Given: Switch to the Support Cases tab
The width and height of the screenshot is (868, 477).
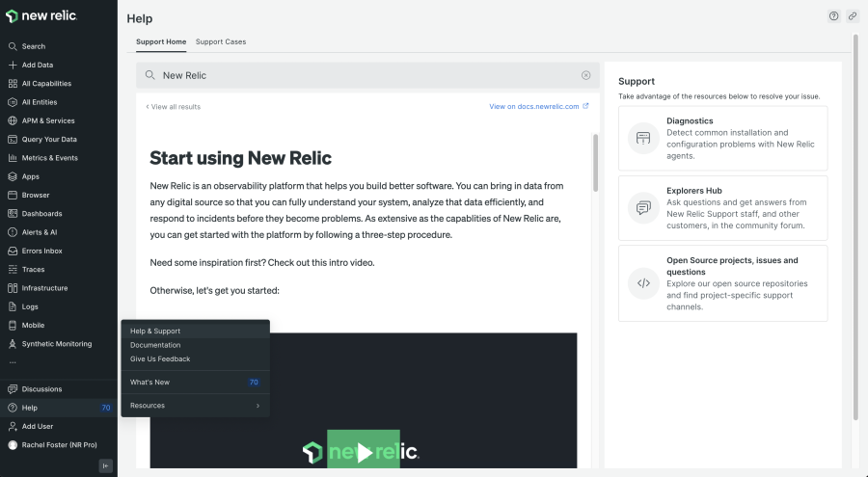Looking at the screenshot, I should click(221, 41).
